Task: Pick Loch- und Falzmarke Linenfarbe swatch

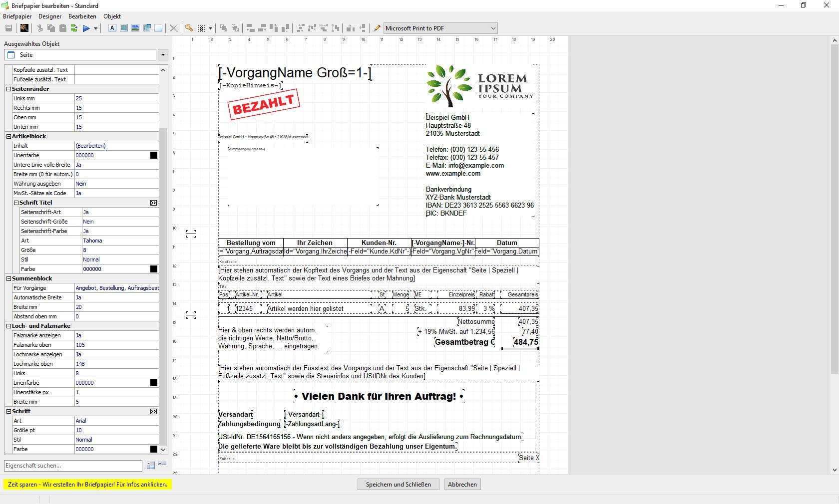Action: tap(154, 383)
